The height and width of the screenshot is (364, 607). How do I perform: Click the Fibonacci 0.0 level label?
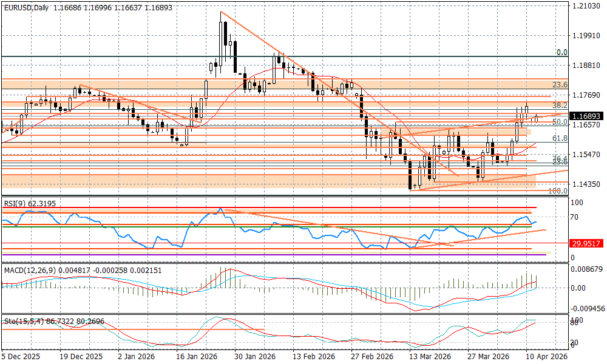561,53
